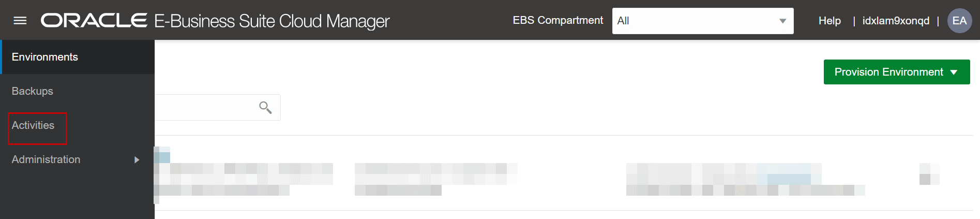Click the EA user avatar
This screenshot has height=219, width=980.
coord(959,21)
